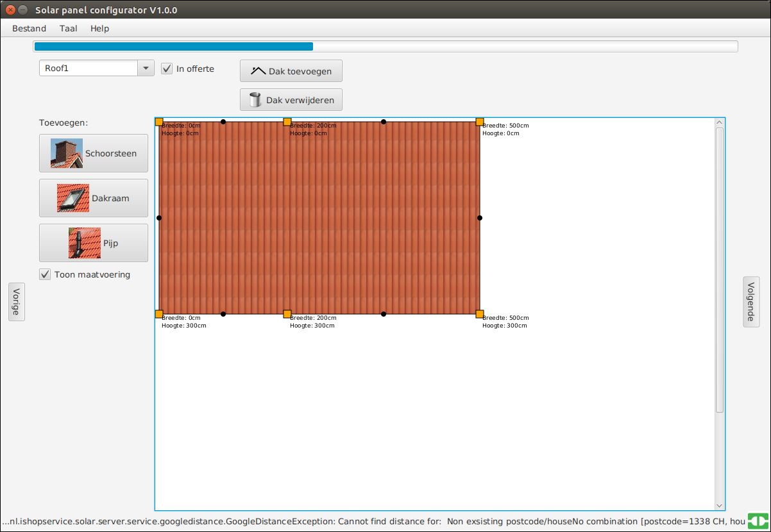
Task: Click the label 'Breedte: 500cm Hoogte: 0cm'
Action: pyautogui.click(x=506, y=129)
